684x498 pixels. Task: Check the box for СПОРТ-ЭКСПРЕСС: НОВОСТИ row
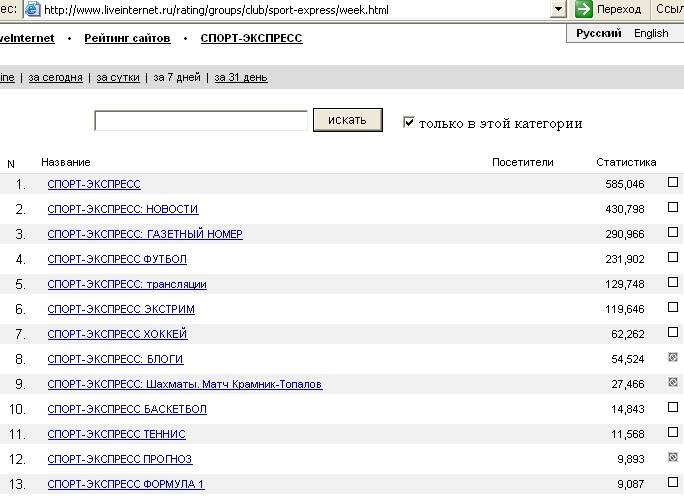(673, 207)
